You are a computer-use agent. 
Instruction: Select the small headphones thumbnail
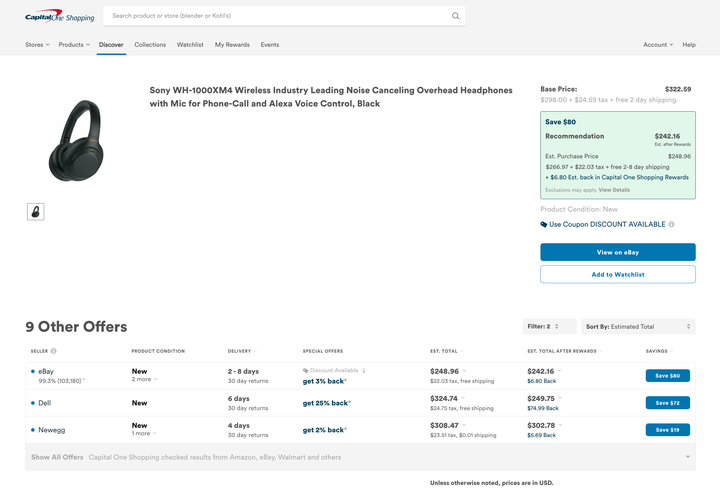point(35,212)
